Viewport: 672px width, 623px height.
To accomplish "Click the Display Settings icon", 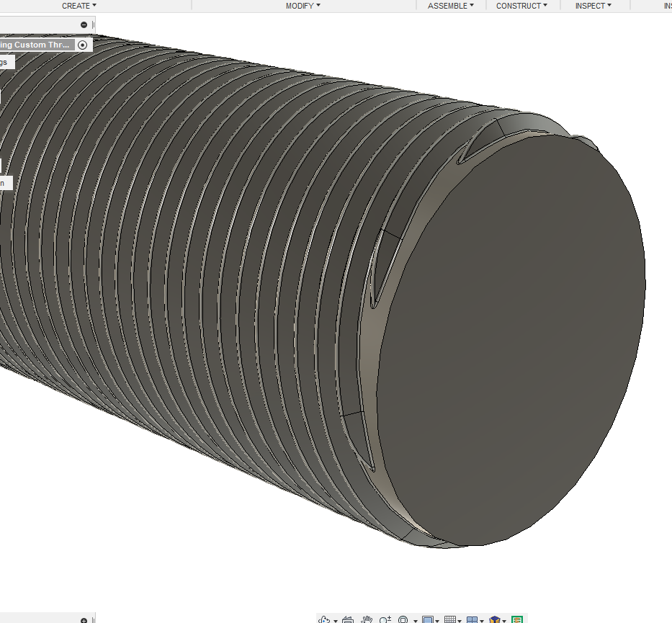I will pos(428,619).
